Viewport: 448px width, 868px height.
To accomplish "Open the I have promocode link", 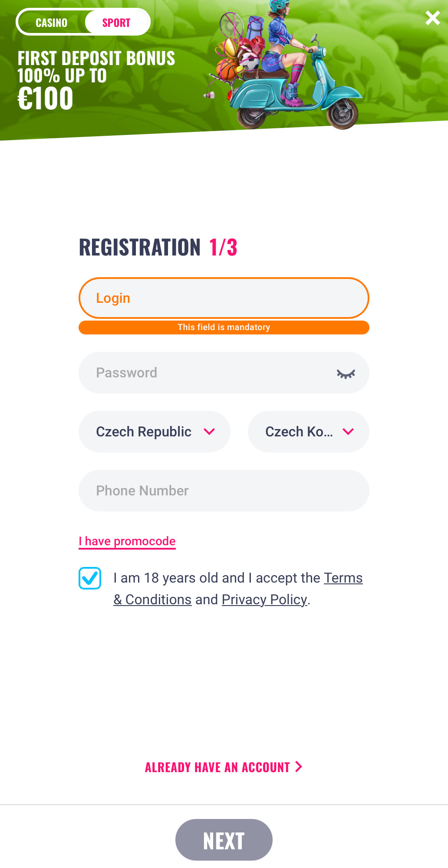I will click(x=127, y=541).
